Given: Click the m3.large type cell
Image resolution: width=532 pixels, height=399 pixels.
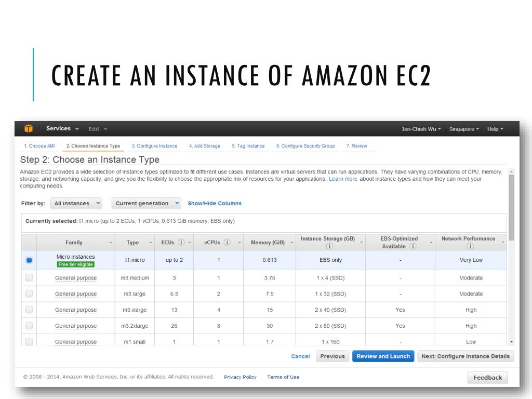Looking at the screenshot, I should coord(135,294).
